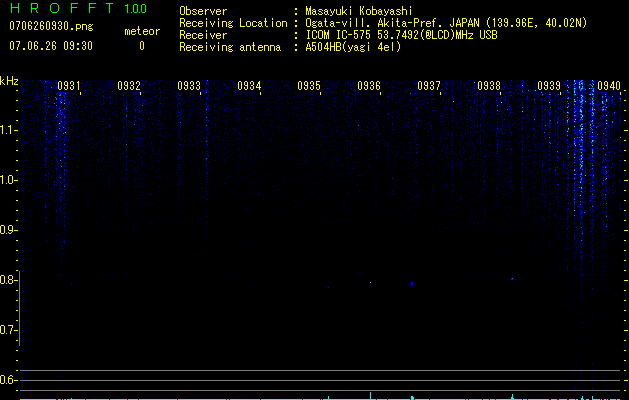
Task: Click the 0937 time marker
Action: (429, 85)
